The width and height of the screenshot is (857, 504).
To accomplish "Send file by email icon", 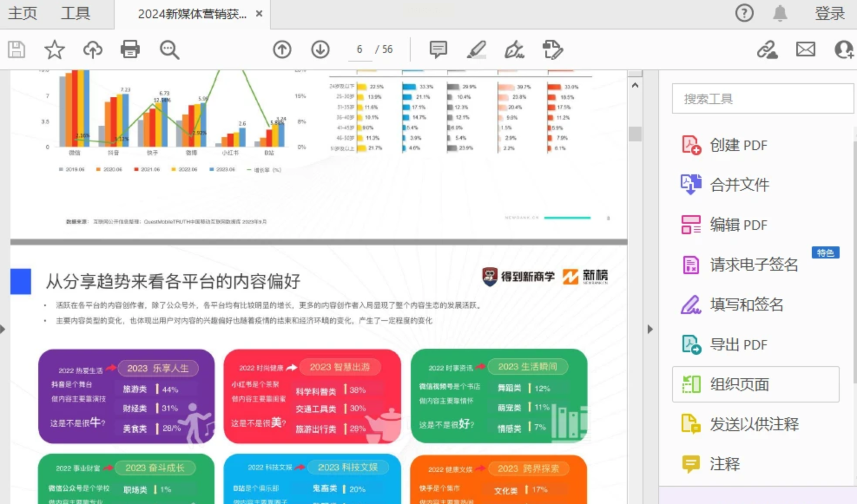I will tap(805, 49).
